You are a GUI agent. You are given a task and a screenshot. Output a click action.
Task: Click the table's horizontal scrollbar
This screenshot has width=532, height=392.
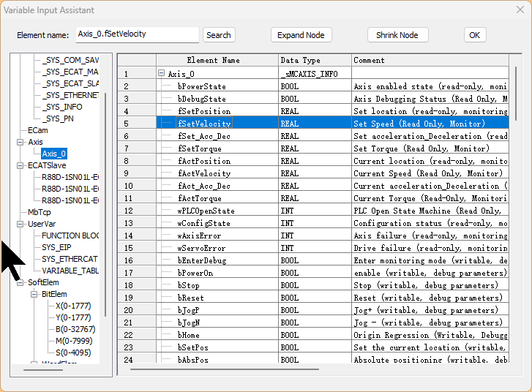click(224, 369)
